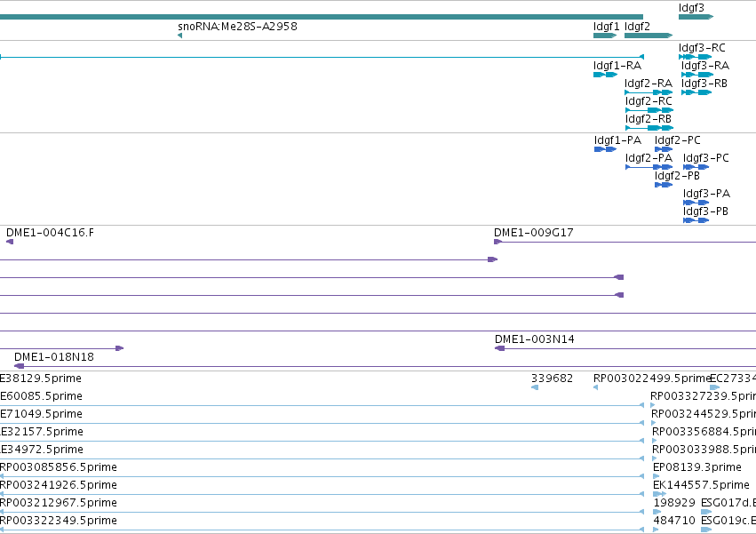Click the Idgf2-PB protein label

pos(677,176)
